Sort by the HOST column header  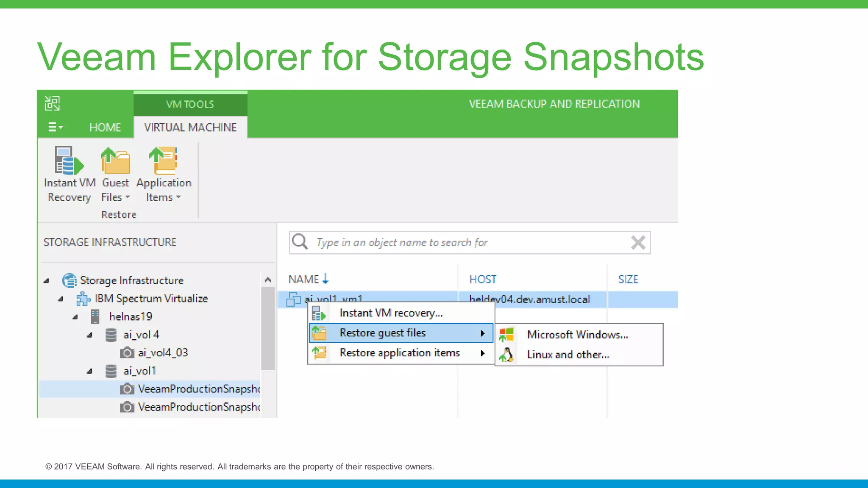(x=483, y=279)
